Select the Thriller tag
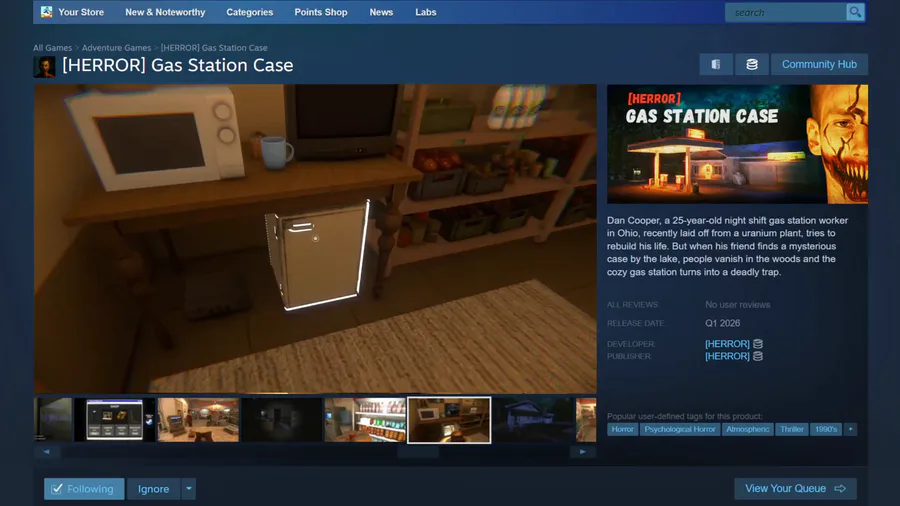The height and width of the screenshot is (506, 900). [792, 429]
